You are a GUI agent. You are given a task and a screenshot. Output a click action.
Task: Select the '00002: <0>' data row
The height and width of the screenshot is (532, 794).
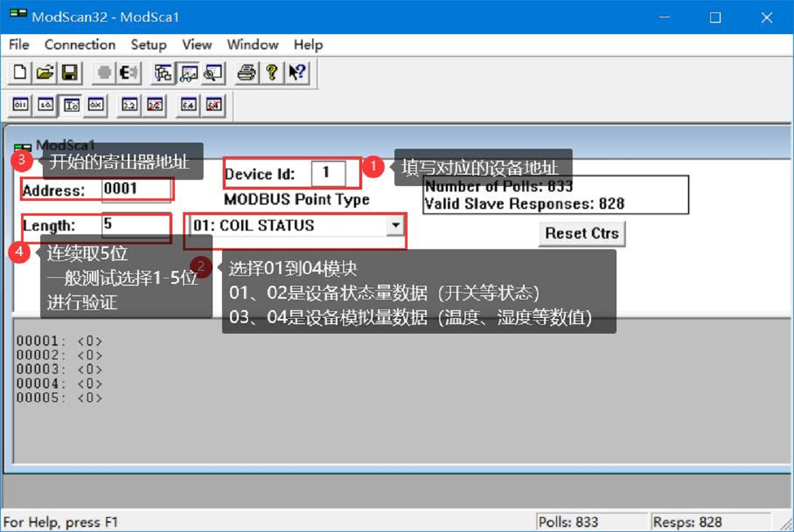click(60, 355)
